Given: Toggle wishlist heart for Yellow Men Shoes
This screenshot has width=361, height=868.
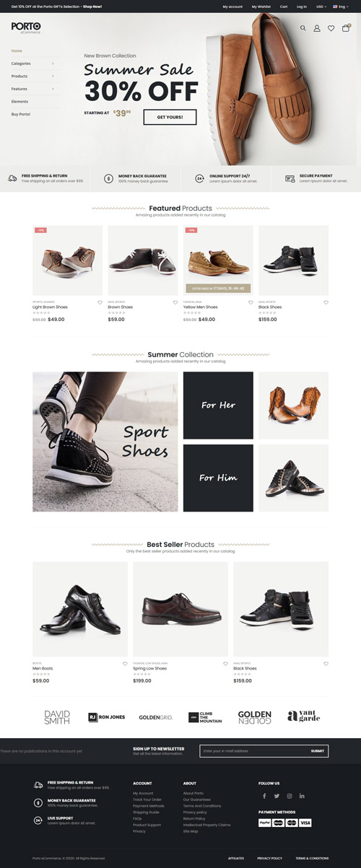Looking at the screenshot, I should [251, 302].
